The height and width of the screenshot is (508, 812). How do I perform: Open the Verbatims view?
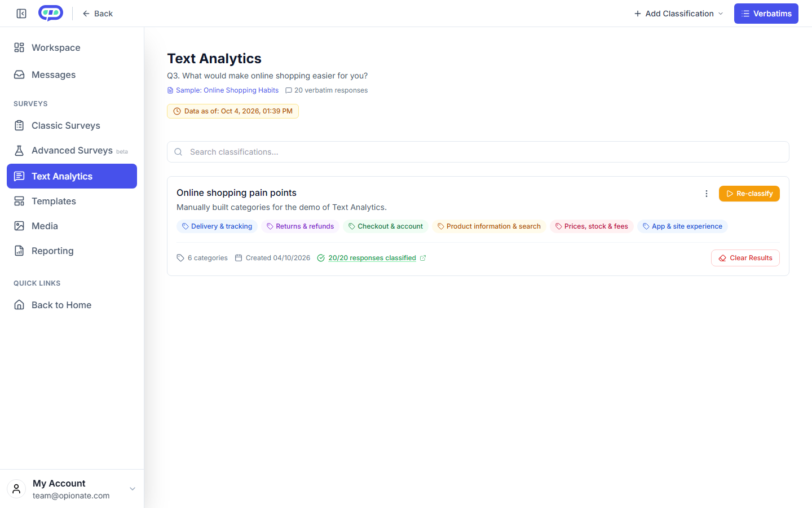[766, 14]
